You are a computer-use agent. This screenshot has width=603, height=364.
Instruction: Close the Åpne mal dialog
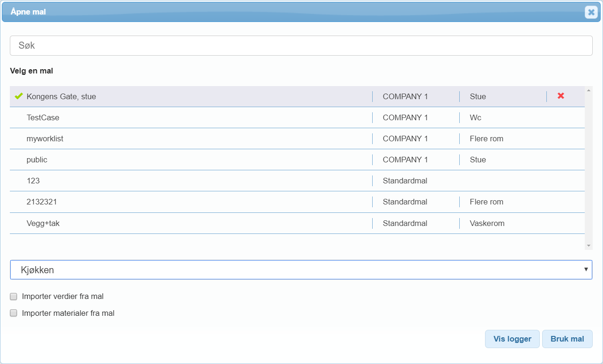click(591, 12)
